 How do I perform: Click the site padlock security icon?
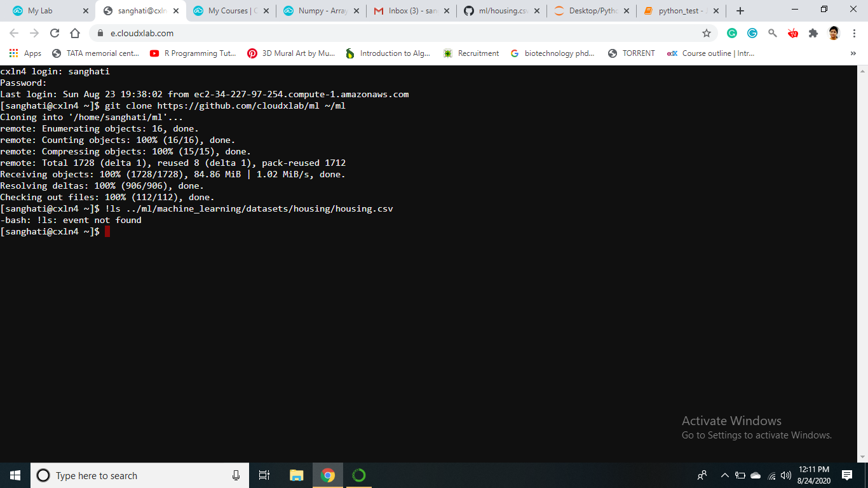(x=100, y=33)
